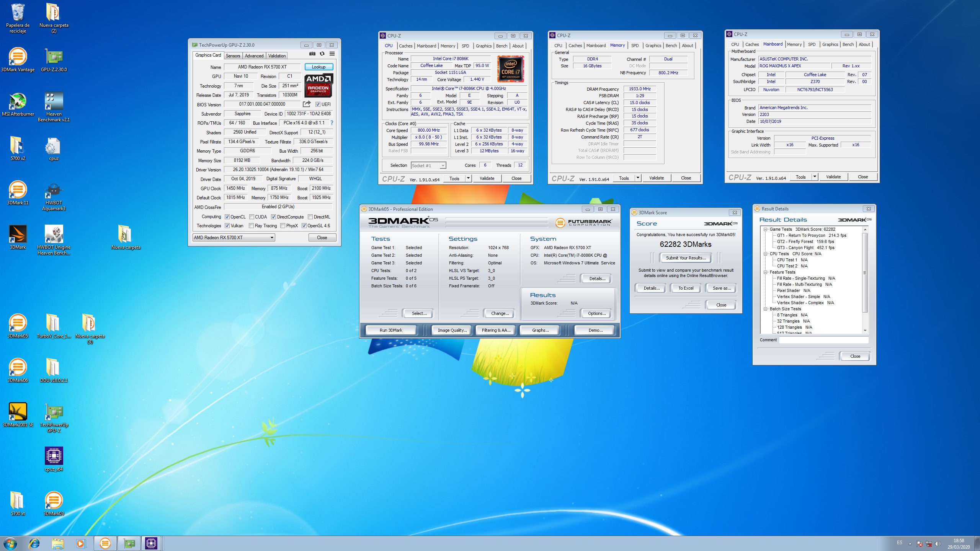The height and width of the screenshot is (551, 980).
Task: Toggle the PhysX checkbox
Action: click(283, 226)
